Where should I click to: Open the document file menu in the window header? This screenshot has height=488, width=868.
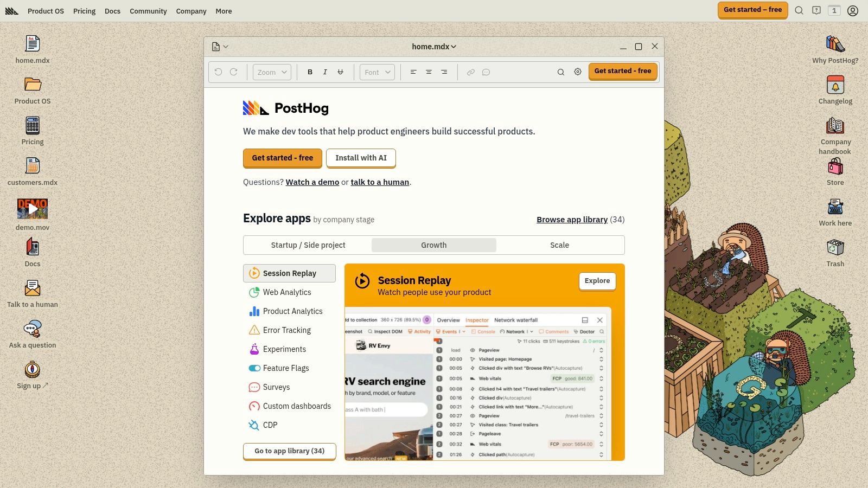220,47
